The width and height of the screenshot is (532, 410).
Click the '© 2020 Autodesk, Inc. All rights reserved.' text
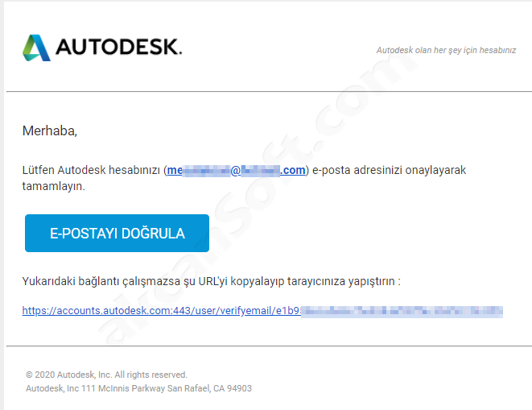click(106, 375)
